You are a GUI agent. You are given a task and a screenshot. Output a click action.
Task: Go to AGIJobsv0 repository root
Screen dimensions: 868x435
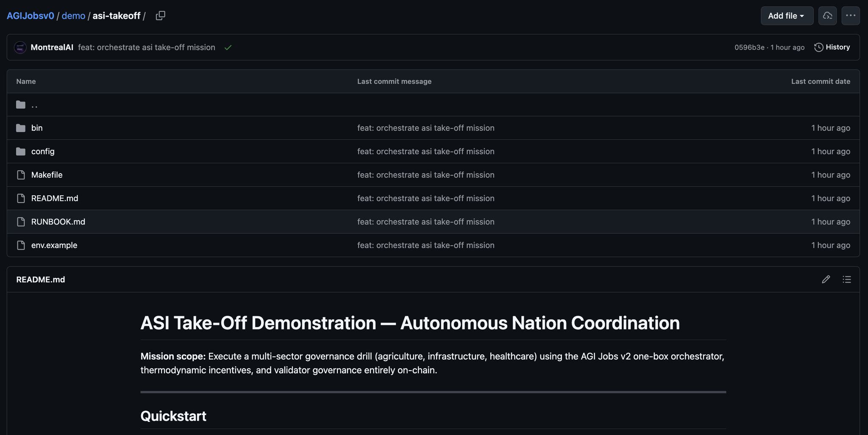tap(30, 16)
